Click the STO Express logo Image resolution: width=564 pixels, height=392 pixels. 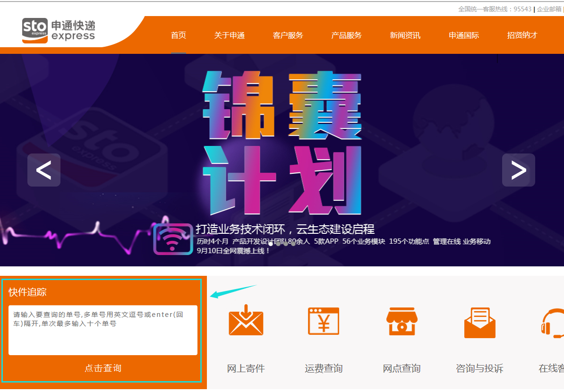pyautogui.click(x=58, y=29)
